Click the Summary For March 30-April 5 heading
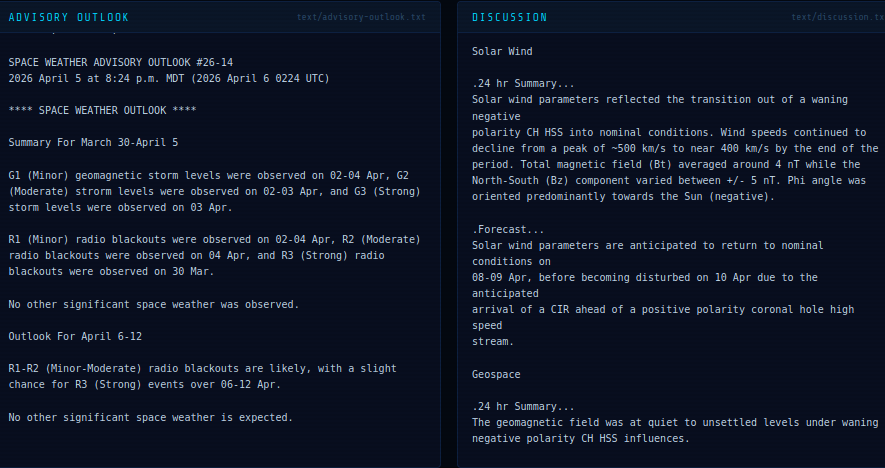The image size is (885, 468). 93,143
